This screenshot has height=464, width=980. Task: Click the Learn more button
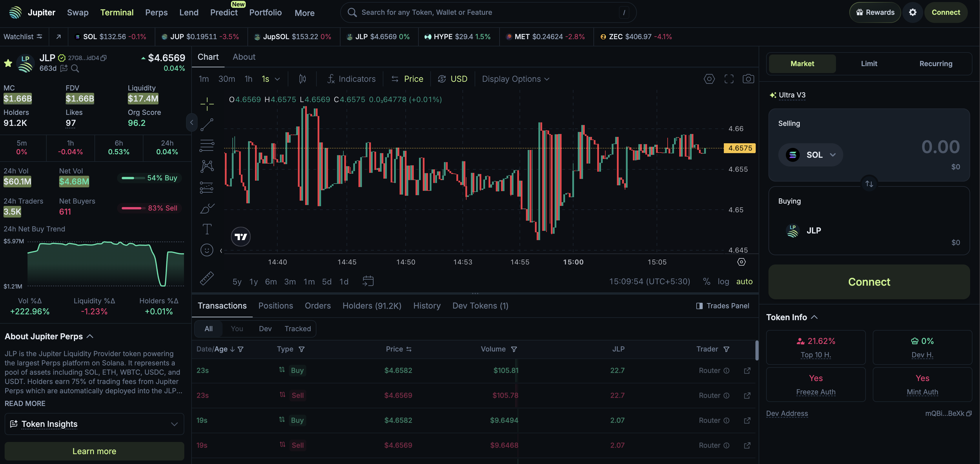tap(94, 451)
